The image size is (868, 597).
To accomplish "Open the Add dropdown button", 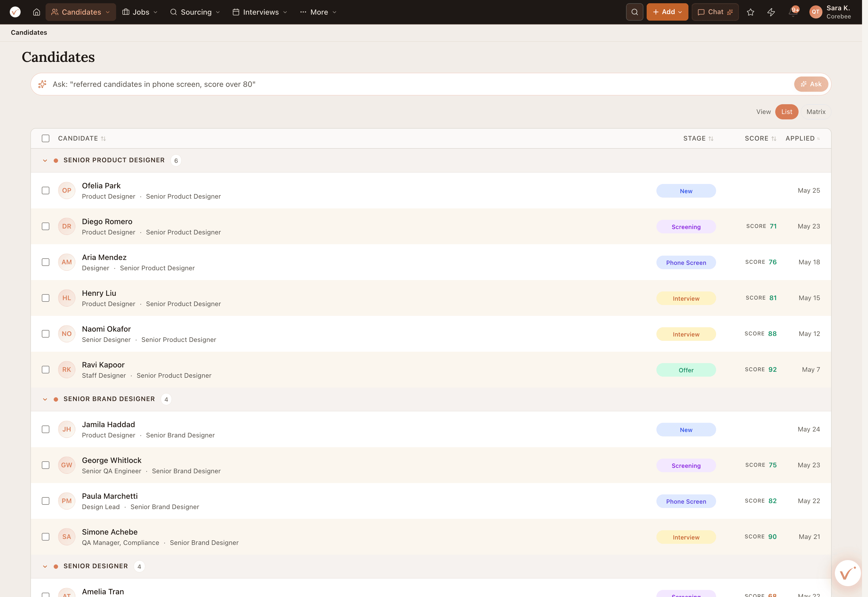I will [x=667, y=12].
